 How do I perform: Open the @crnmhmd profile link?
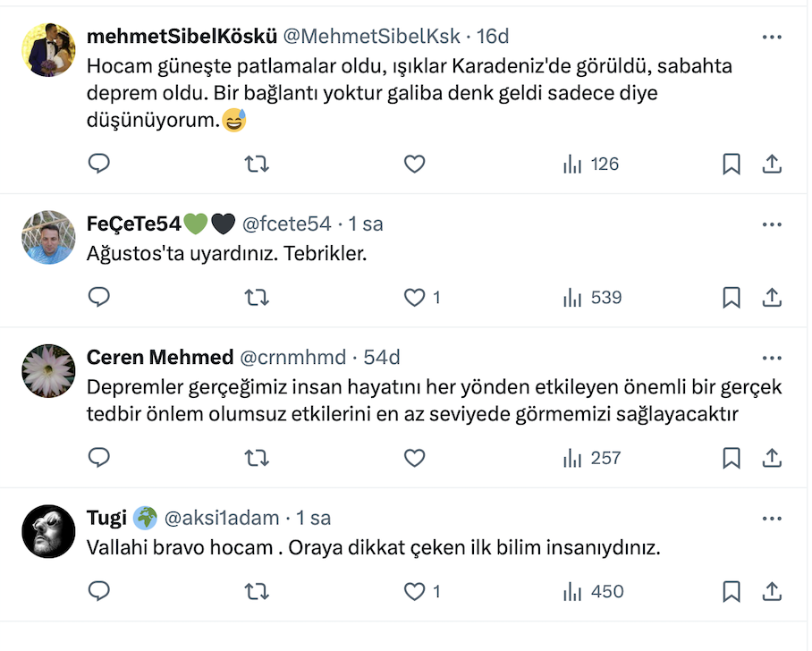click(x=293, y=358)
